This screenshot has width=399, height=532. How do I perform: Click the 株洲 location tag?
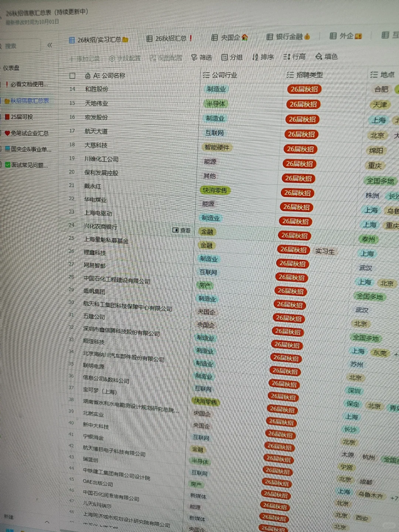[x=372, y=195]
